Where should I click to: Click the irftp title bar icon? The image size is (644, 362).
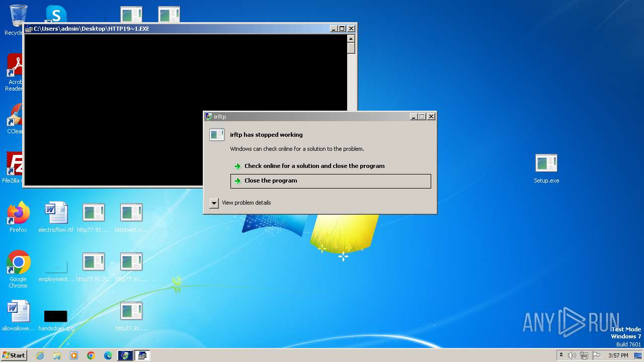(x=209, y=117)
